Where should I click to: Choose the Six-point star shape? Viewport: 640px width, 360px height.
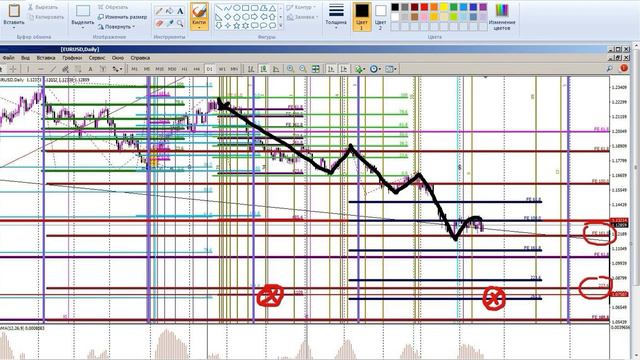(246, 26)
